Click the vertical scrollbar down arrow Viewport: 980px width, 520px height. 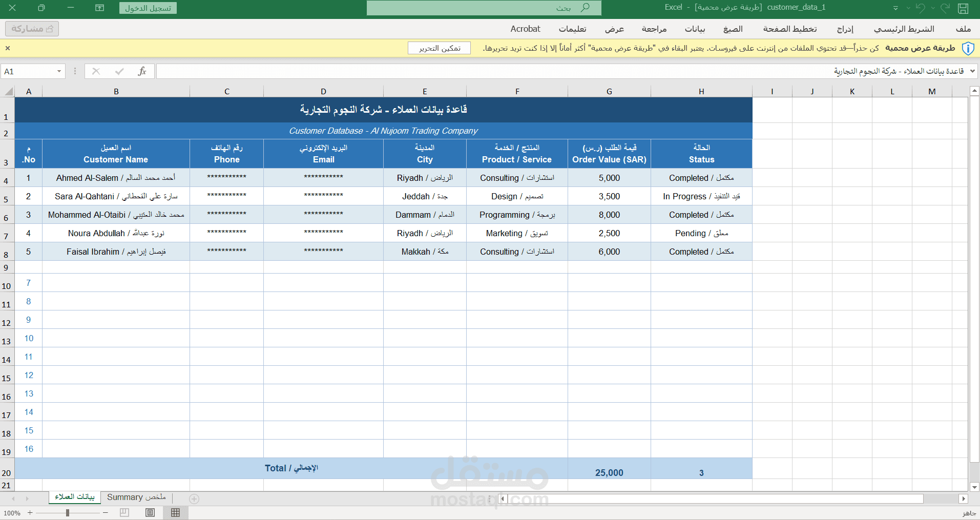tap(974, 487)
